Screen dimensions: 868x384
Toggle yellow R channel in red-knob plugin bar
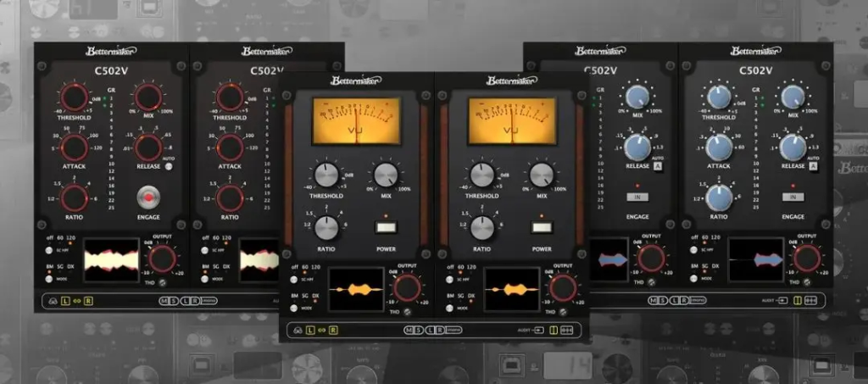(x=88, y=301)
